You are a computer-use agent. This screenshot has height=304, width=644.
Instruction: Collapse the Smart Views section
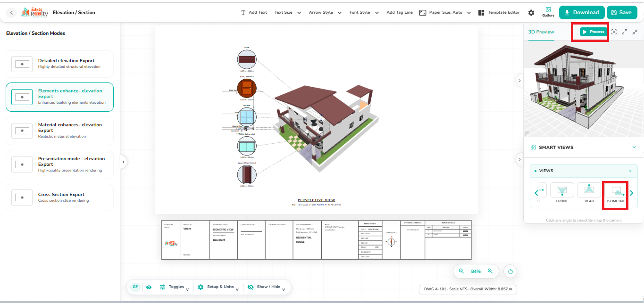pos(634,147)
